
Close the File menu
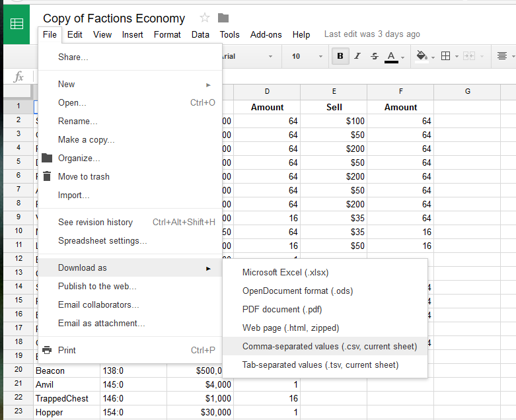[x=50, y=34]
